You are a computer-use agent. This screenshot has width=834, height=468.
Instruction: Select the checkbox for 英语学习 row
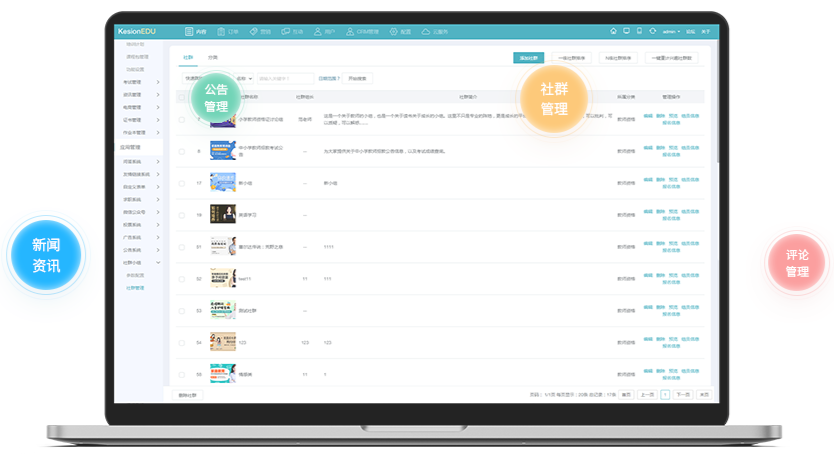182,215
